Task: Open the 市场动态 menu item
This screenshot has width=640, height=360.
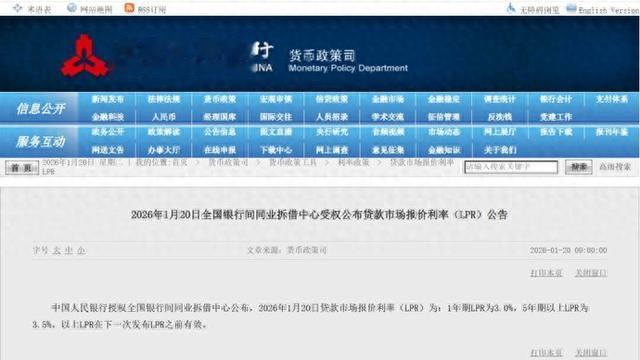Action: 444,132
